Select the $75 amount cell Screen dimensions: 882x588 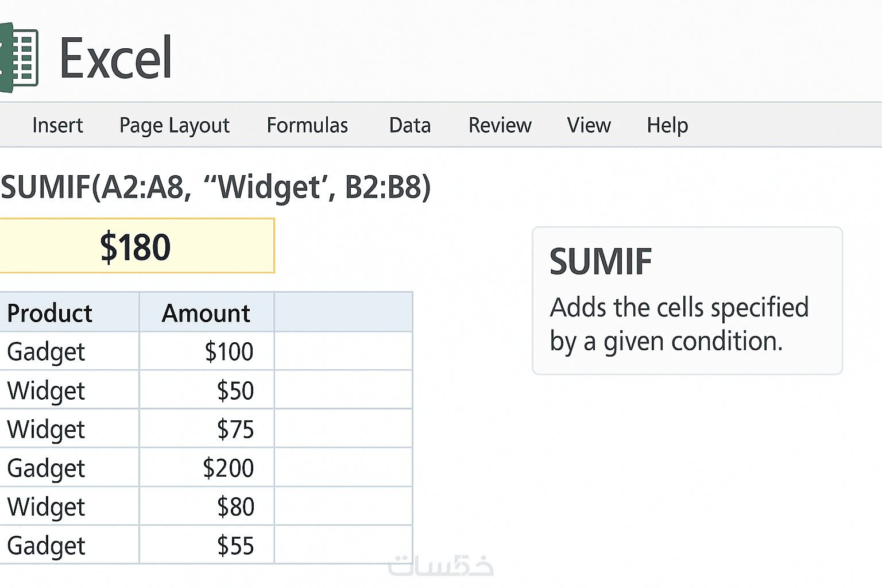[234, 430]
